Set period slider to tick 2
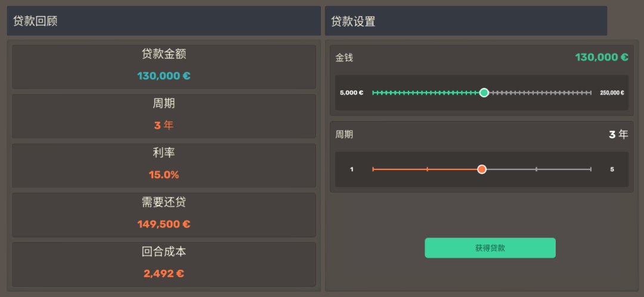Image resolution: width=644 pixels, height=297 pixels. (x=428, y=169)
